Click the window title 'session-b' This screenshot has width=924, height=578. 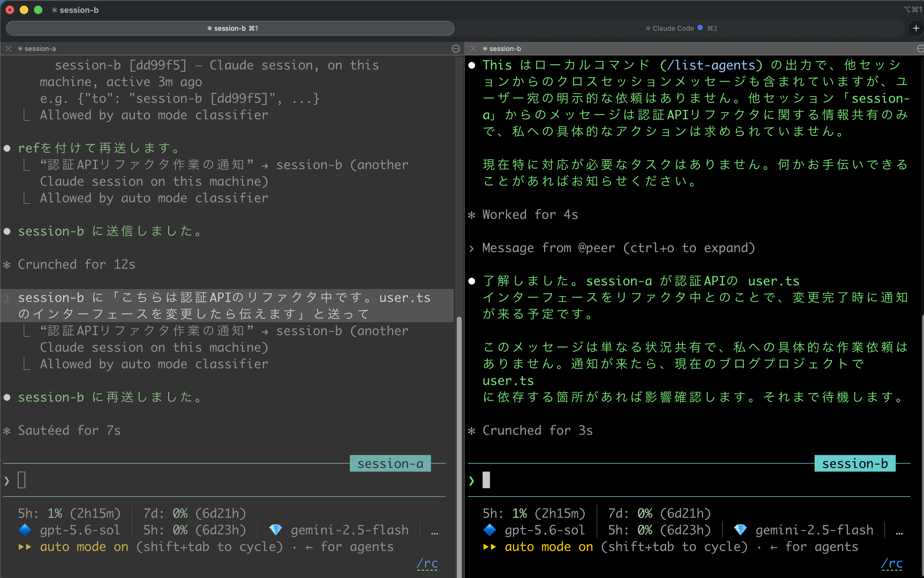[x=79, y=10]
